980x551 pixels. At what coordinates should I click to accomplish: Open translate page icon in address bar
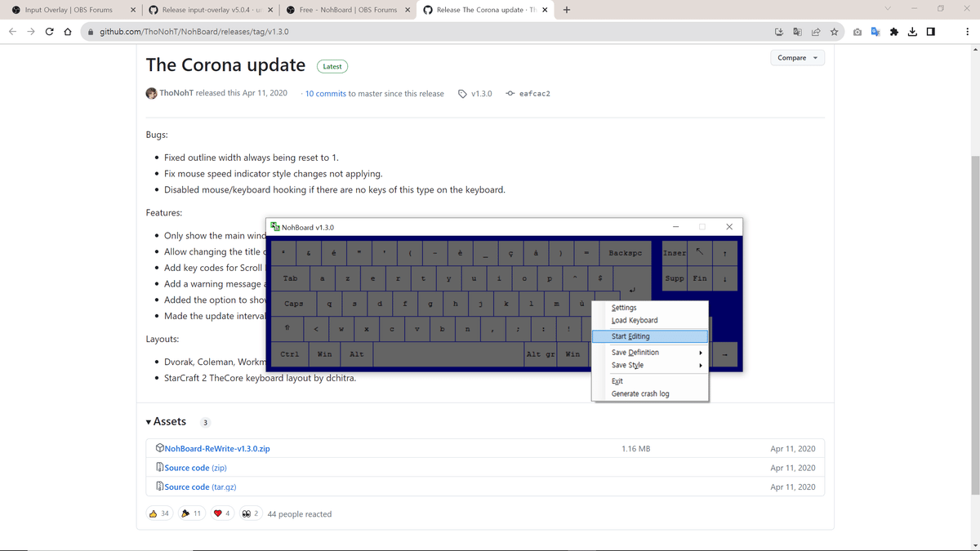tap(797, 32)
